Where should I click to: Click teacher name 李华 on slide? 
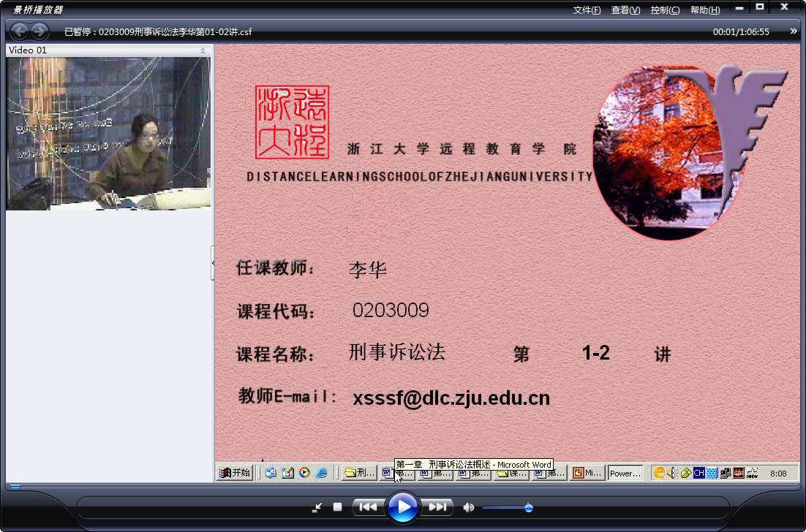[367, 269]
